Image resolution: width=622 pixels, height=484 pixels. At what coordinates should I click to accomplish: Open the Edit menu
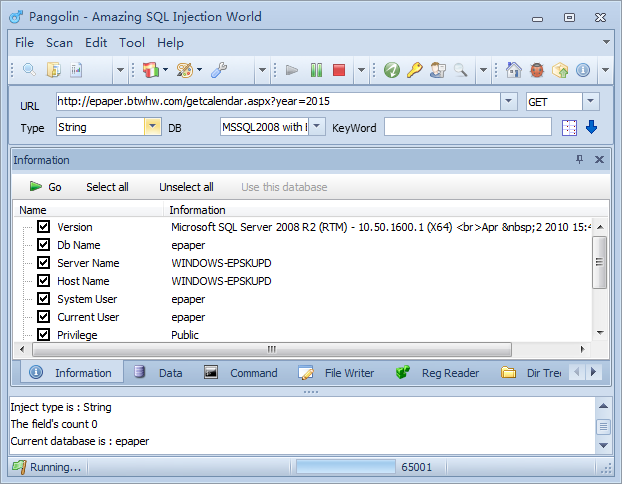(96, 42)
